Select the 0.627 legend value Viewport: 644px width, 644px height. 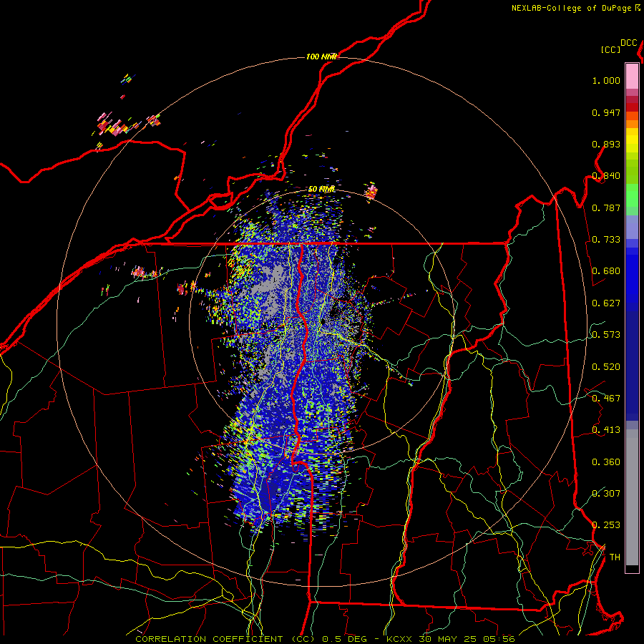tap(606, 303)
